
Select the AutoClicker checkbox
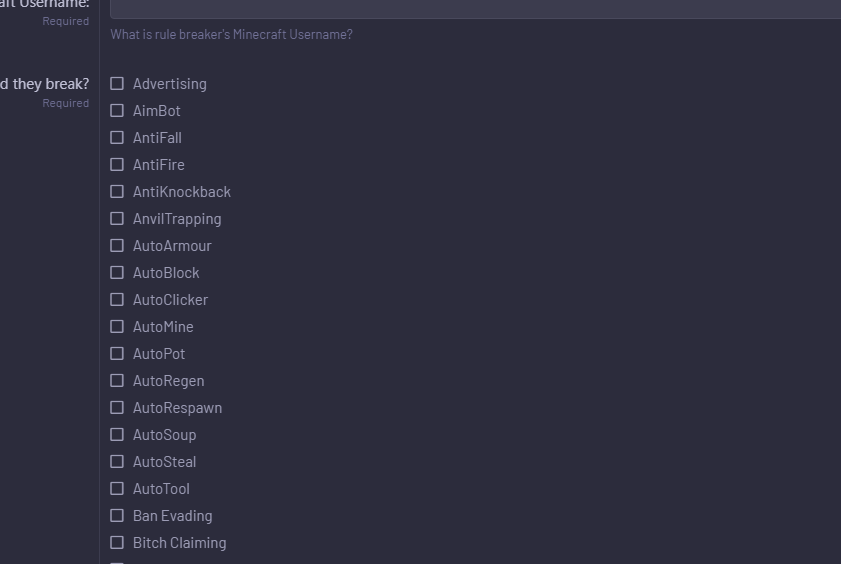(117, 300)
